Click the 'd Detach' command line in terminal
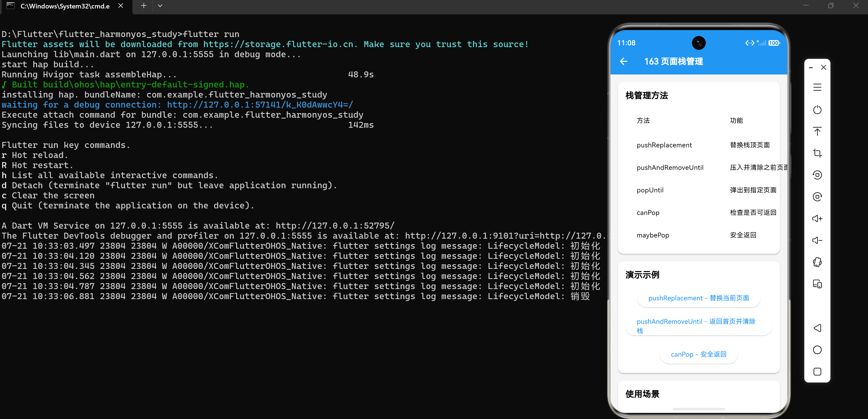Image resolution: width=868 pixels, height=419 pixels. coord(169,186)
